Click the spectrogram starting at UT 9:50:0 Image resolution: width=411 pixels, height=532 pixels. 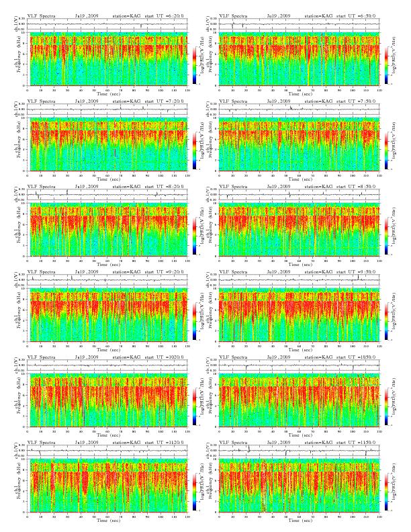coord(299,315)
